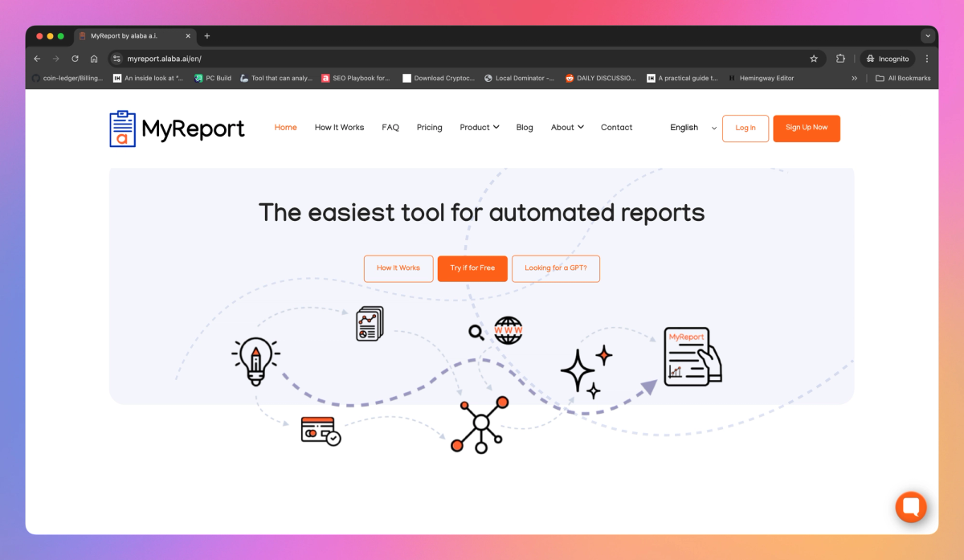Click the Sign Up Now button
The width and height of the screenshot is (964, 560).
pyautogui.click(x=807, y=129)
